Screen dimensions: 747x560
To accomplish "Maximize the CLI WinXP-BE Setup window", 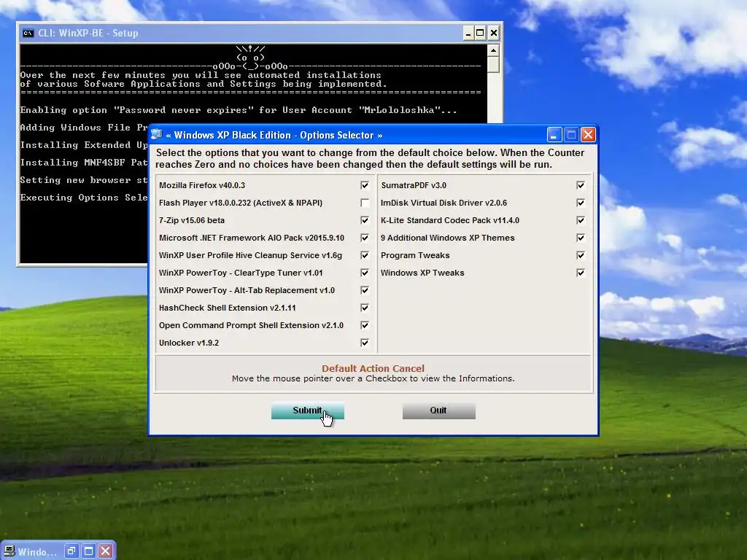I will pyautogui.click(x=480, y=33).
